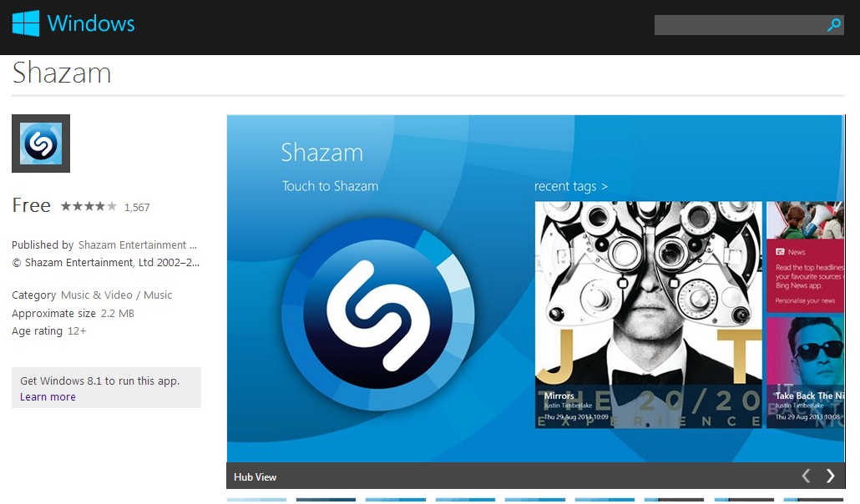Image resolution: width=860 pixels, height=504 pixels.
Task: Select the Take Back The Night tile
Action: pos(805,372)
